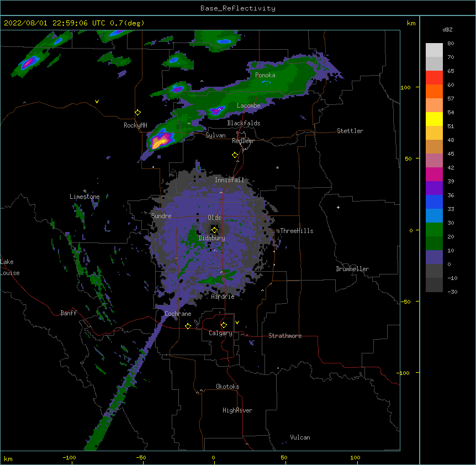Click the Sylvan city label
Viewport: 476px width, 465px height.
point(215,135)
